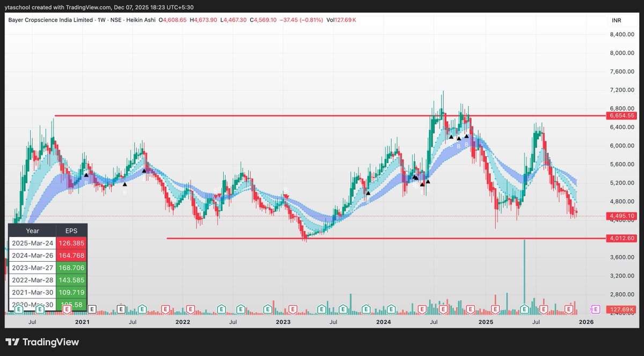Click the purple upcoming earnings E marker
This screenshot has width=644, height=356.
pos(595,309)
